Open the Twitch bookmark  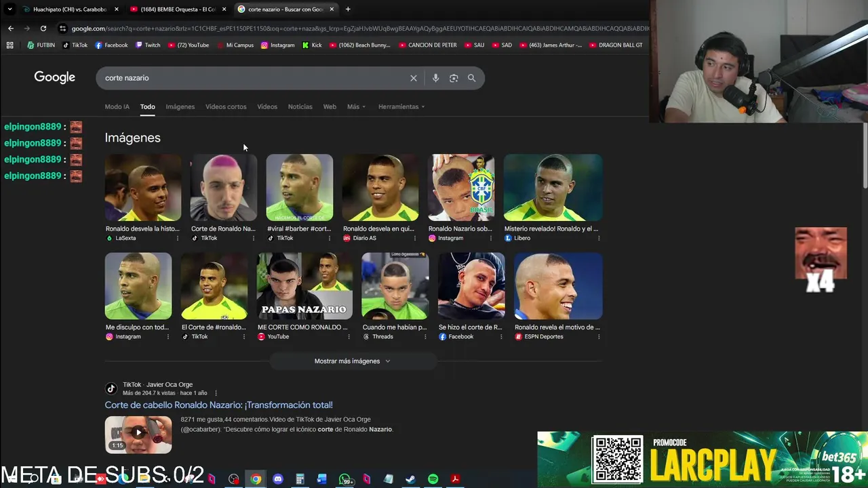[x=148, y=45]
